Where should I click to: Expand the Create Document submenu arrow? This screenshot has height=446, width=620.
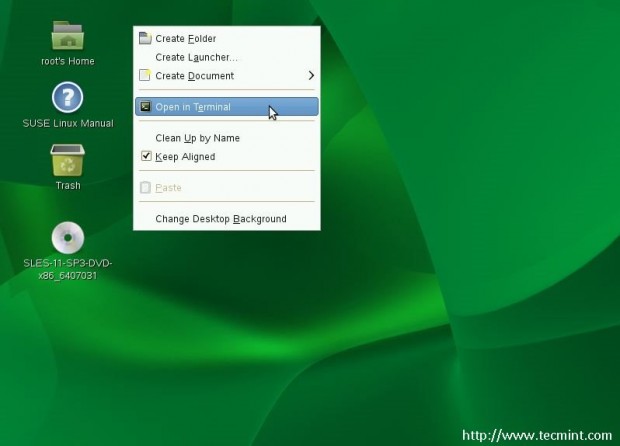click(311, 75)
